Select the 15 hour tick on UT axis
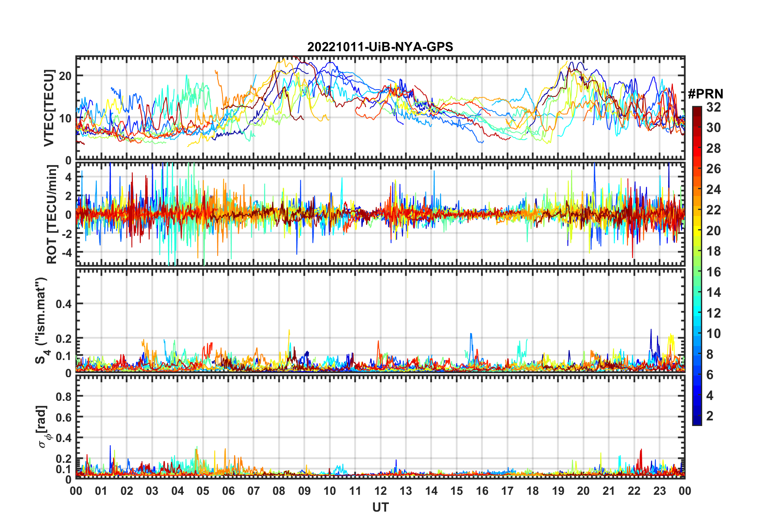761x532 pixels. (x=457, y=491)
